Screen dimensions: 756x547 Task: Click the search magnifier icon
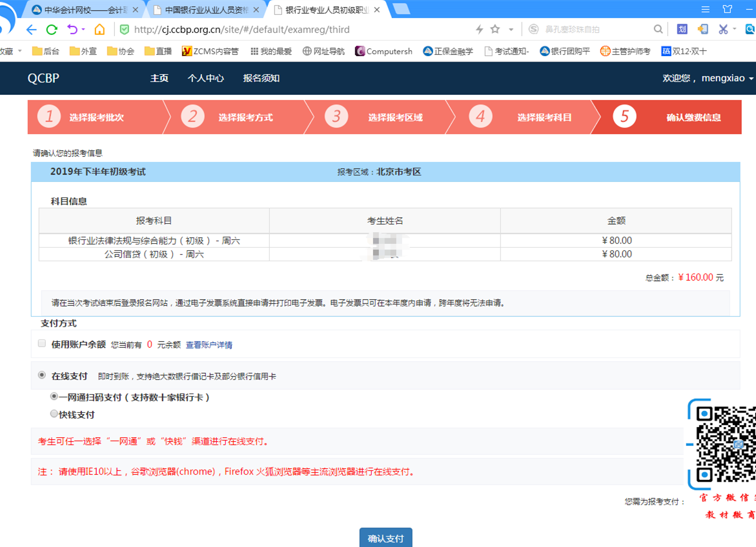point(658,30)
